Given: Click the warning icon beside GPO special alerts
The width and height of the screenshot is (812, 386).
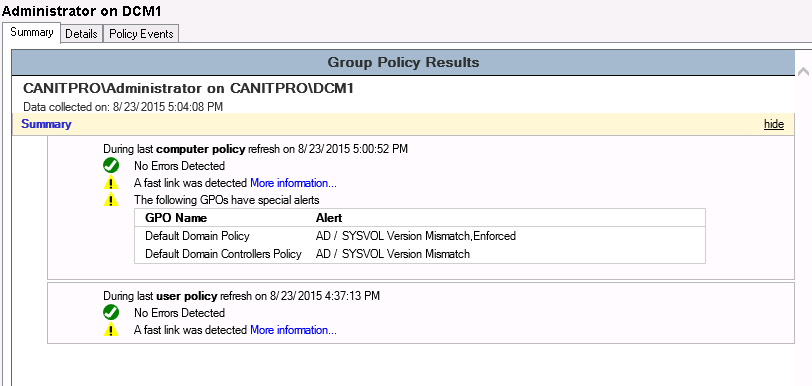Looking at the screenshot, I should point(111,199).
